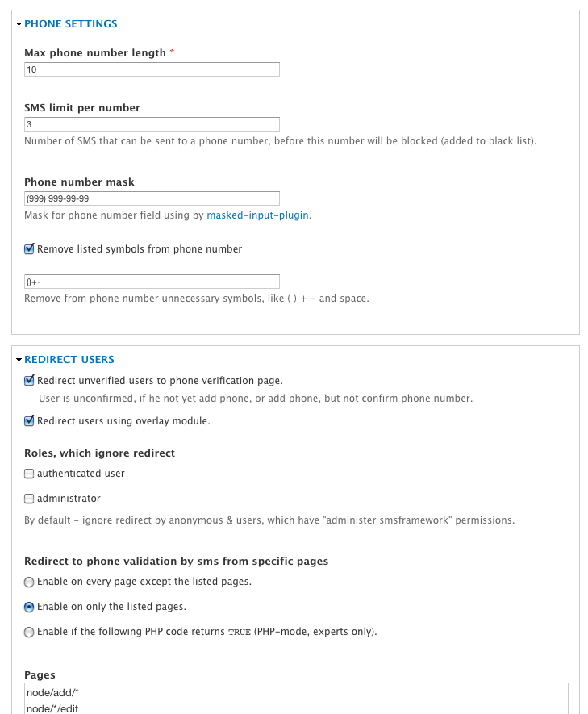Click the Max phone number length field
The height and width of the screenshot is (714, 588).
(x=152, y=69)
